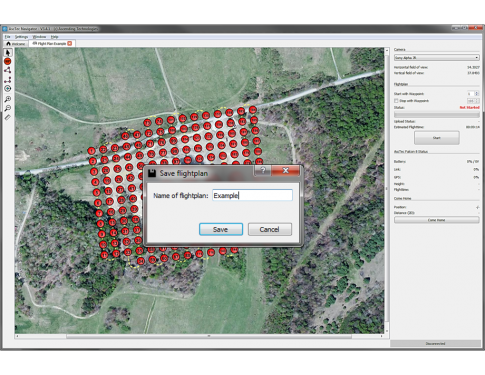Select the Flight Plan Example tab
Screen dimensions: 485x375
(52, 43)
